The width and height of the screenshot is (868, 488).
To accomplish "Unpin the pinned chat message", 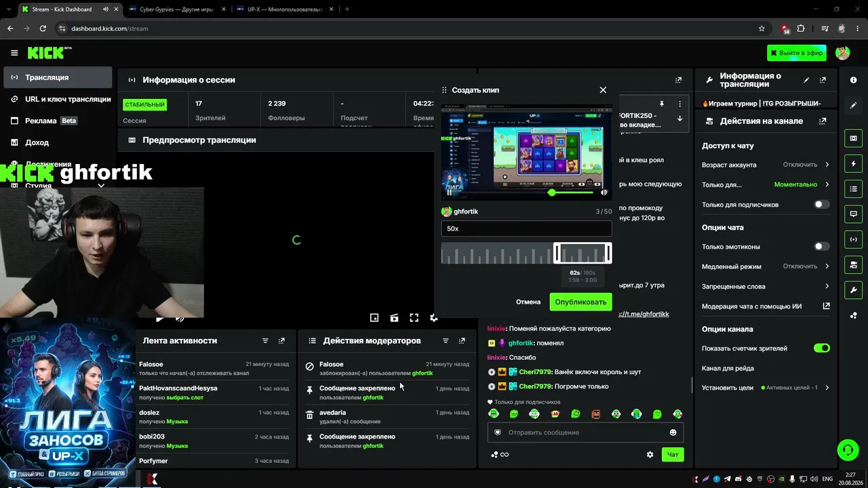I will pyautogui.click(x=662, y=104).
